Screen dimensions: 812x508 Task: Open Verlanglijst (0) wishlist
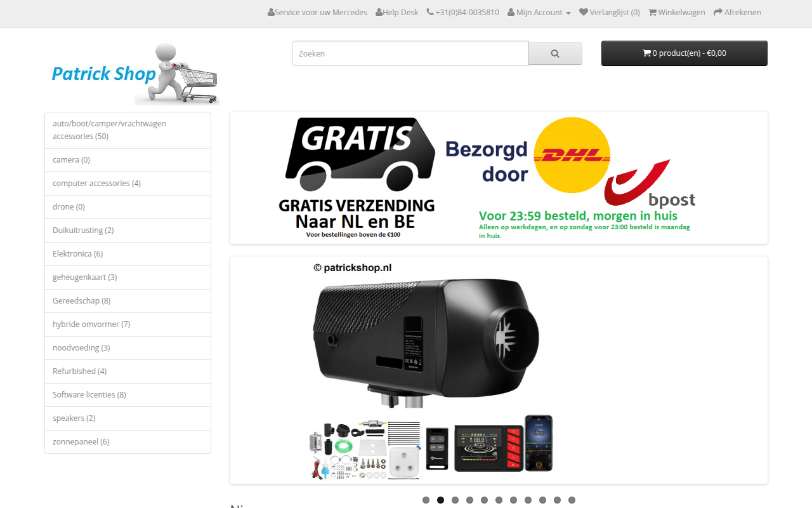(610, 12)
